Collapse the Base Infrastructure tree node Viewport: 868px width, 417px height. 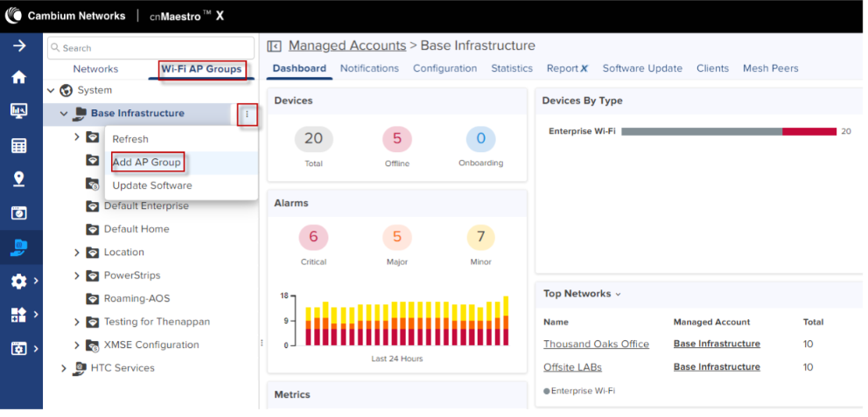pyautogui.click(x=64, y=114)
